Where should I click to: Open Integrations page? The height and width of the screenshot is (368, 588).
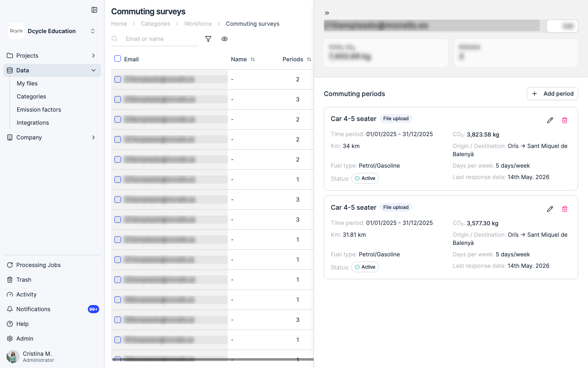pos(33,123)
